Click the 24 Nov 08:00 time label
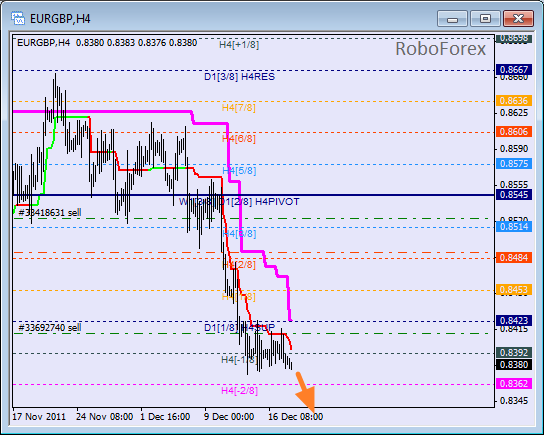Screen dimensions: 544x435 click(104, 416)
